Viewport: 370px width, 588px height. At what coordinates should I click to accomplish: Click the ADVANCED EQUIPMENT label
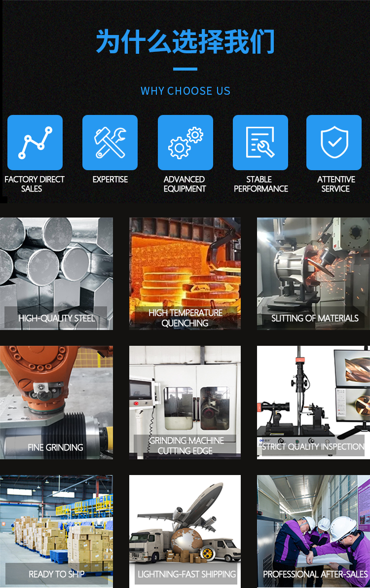point(185,184)
